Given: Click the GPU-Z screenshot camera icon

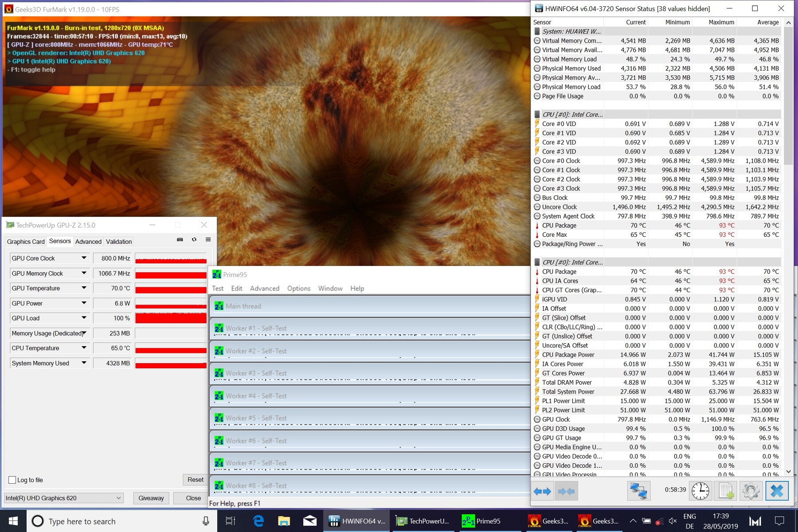Looking at the screenshot, I should [x=180, y=239].
